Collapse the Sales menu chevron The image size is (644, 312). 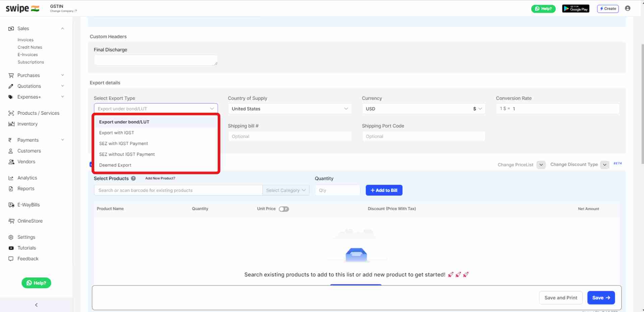(x=62, y=29)
